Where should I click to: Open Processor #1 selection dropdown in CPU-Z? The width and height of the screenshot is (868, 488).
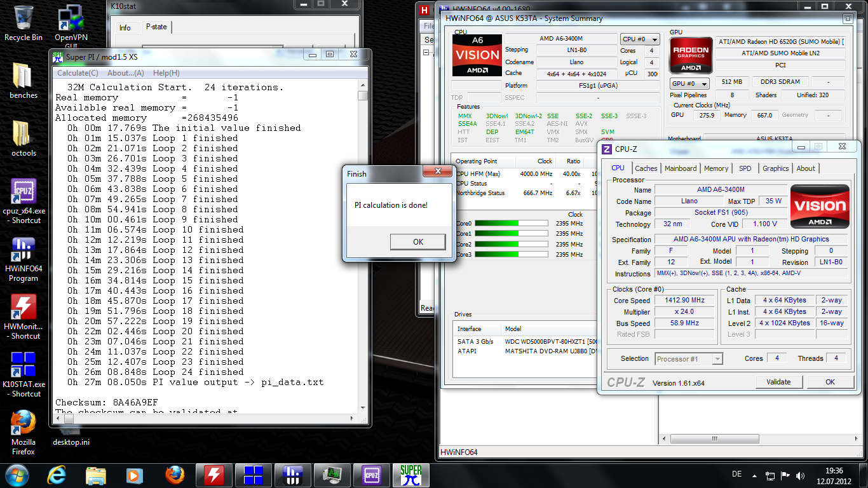[x=689, y=359]
